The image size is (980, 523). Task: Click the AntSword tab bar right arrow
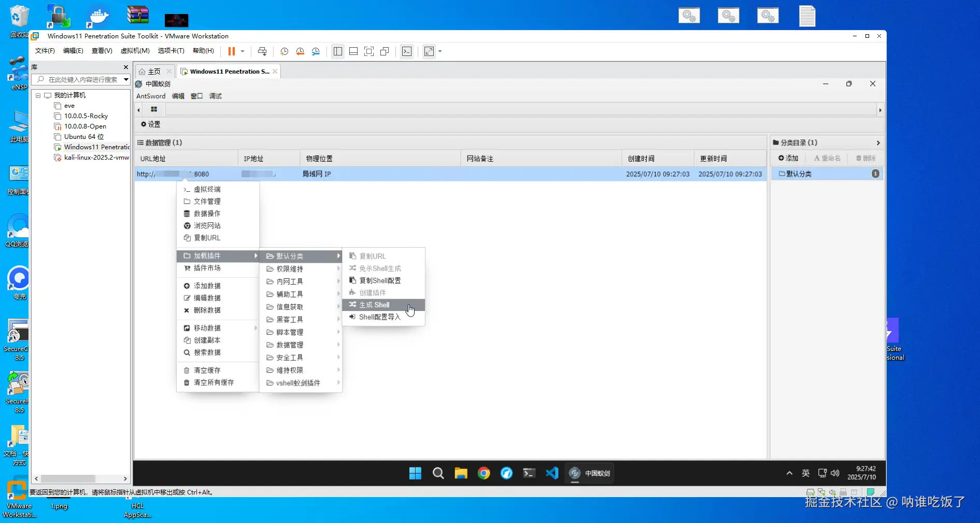click(880, 110)
